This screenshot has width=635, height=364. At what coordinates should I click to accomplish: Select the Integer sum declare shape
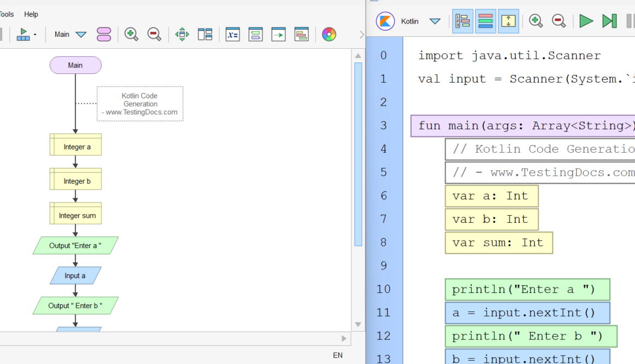tap(76, 214)
